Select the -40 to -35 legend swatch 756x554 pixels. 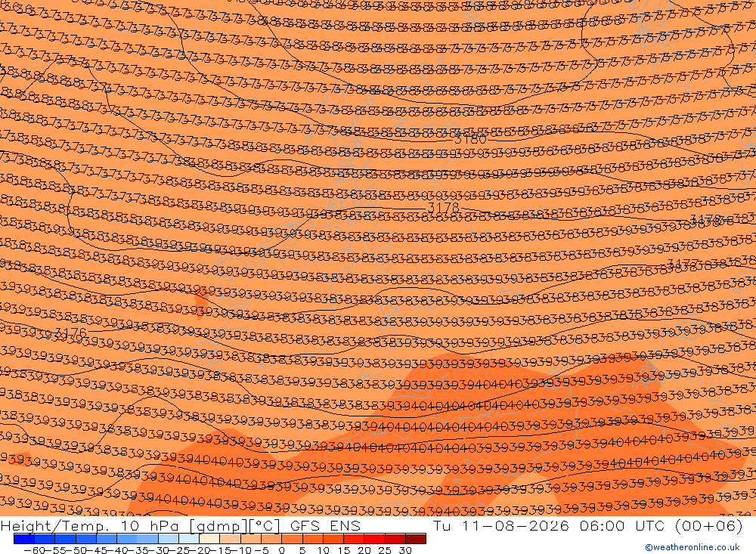tap(127, 539)
